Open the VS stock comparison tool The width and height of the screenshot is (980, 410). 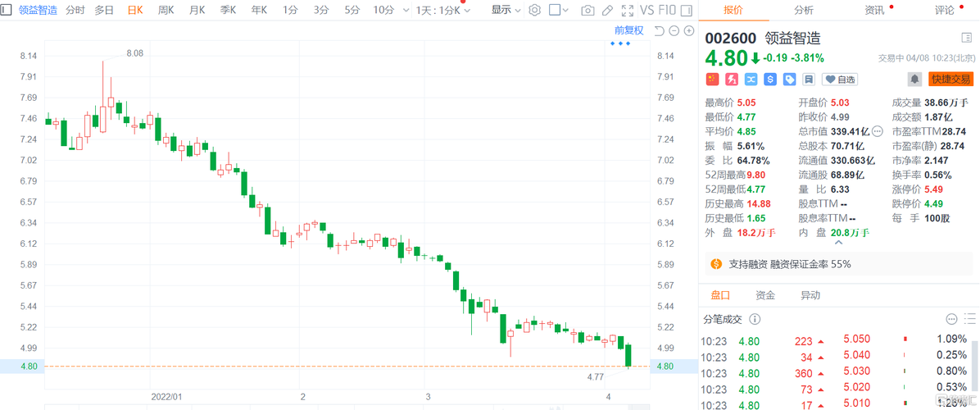pos(647,10)
